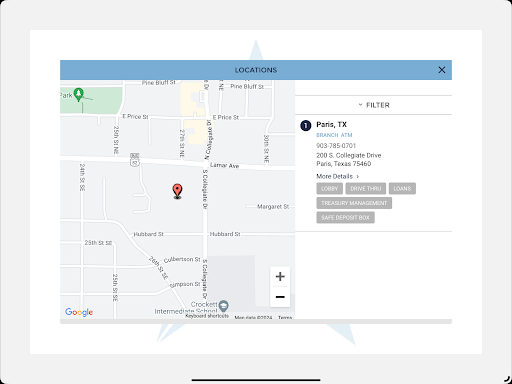Open the Paris, TX location title
The height and width of the screenshot is (384, 512).
(331, 125)
